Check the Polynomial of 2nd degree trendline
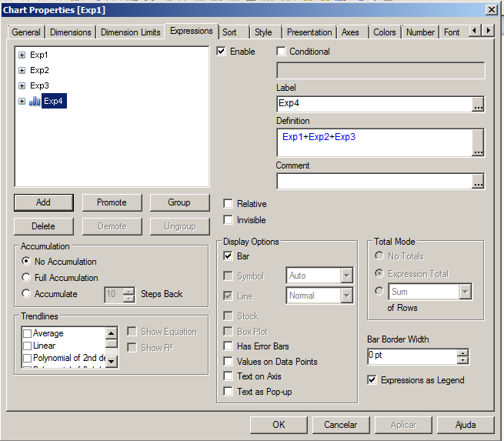The width and height of the screenshot is (504, 441). (28, 358)
